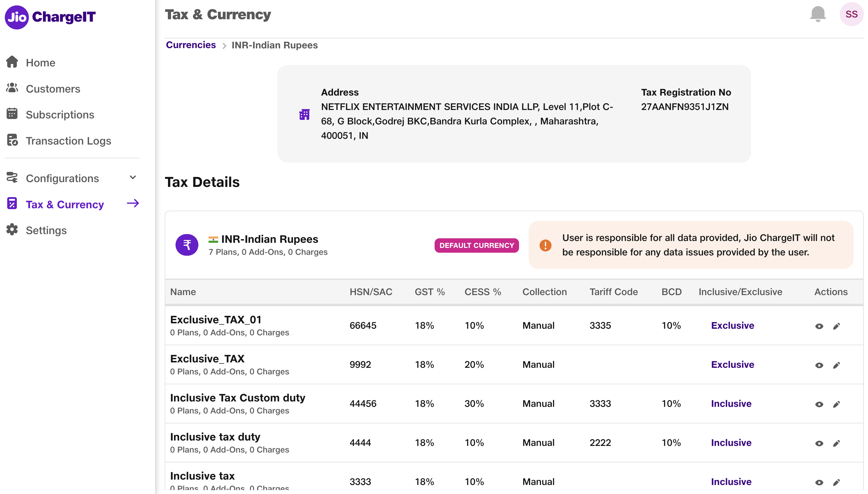Expand the Configurations chevron
This screenshot has width=868, height=494.
(x=133, y=178)
